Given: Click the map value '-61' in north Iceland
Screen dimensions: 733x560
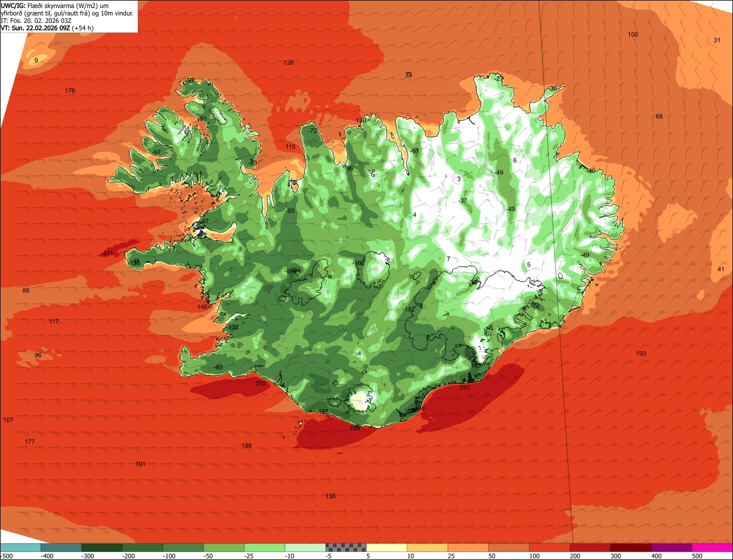Looking at the screenshot, I should coord(415,151).
